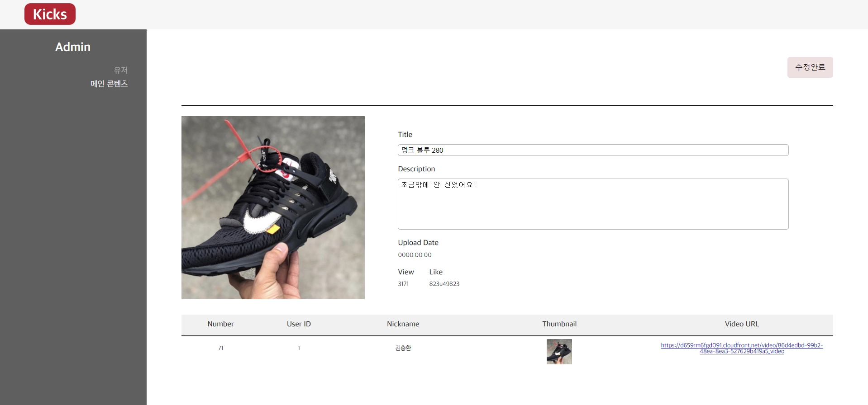Click the small thumbnail in table row
The height and width of the screenshot is (405, 868).
click(x=559, y=352)
